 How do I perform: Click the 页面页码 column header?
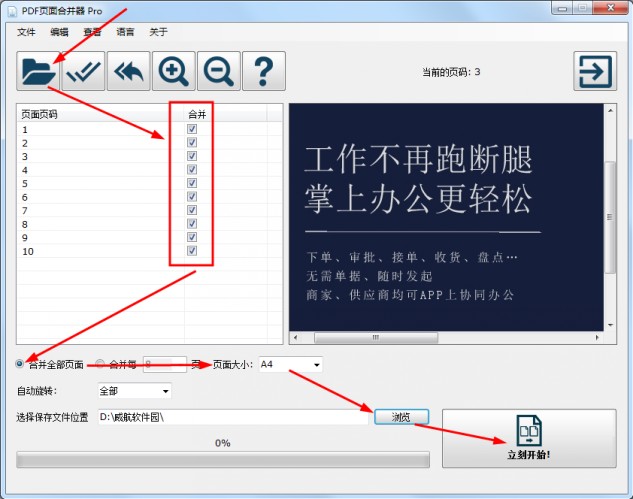(x=101, y=114)
